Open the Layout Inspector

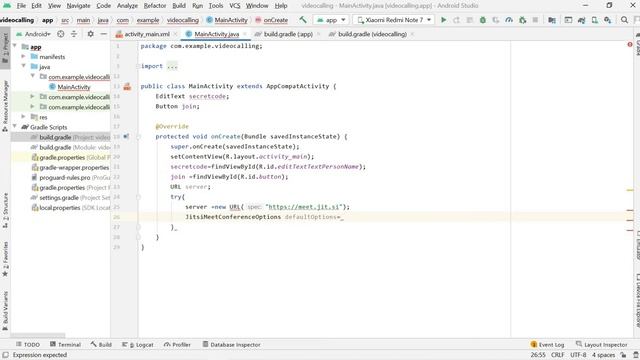(x=602, y=344)
